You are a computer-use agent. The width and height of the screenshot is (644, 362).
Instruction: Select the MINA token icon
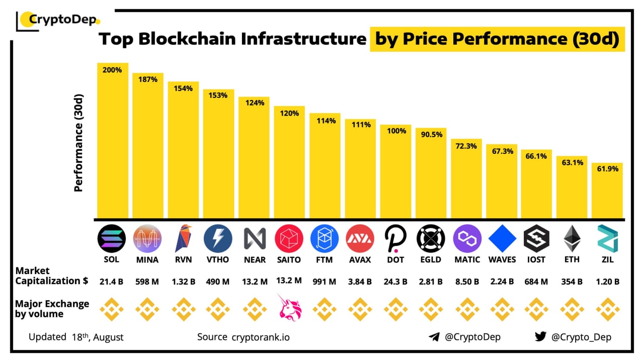pos(147,238)
